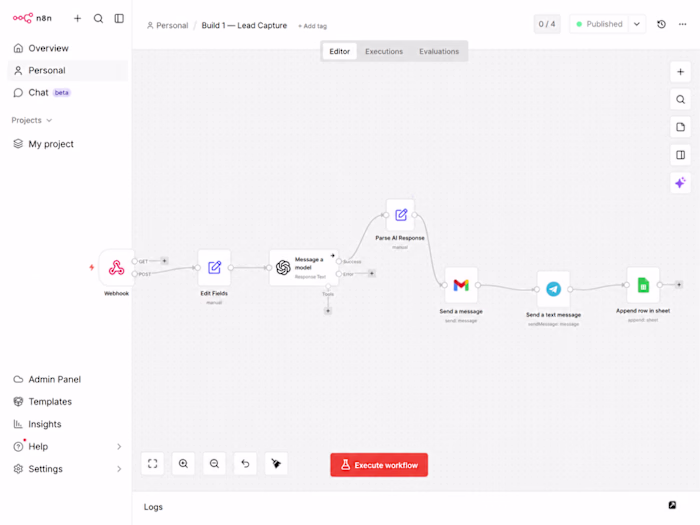Select the Message a model OpenAI node
The width and height of the screenshot is (700, 525).
click(304, 267)
